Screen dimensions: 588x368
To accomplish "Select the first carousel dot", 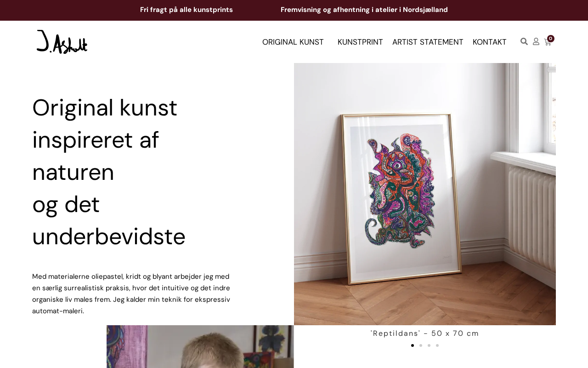I will pos(413,345).
